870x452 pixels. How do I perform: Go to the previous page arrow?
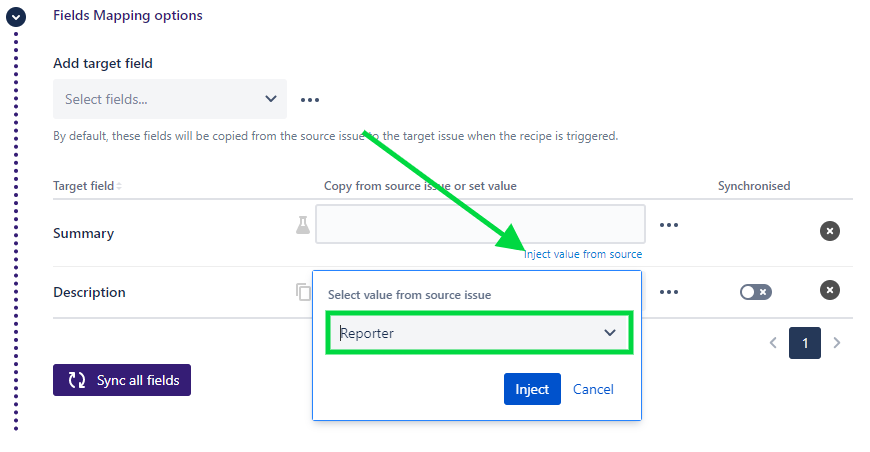773,343
